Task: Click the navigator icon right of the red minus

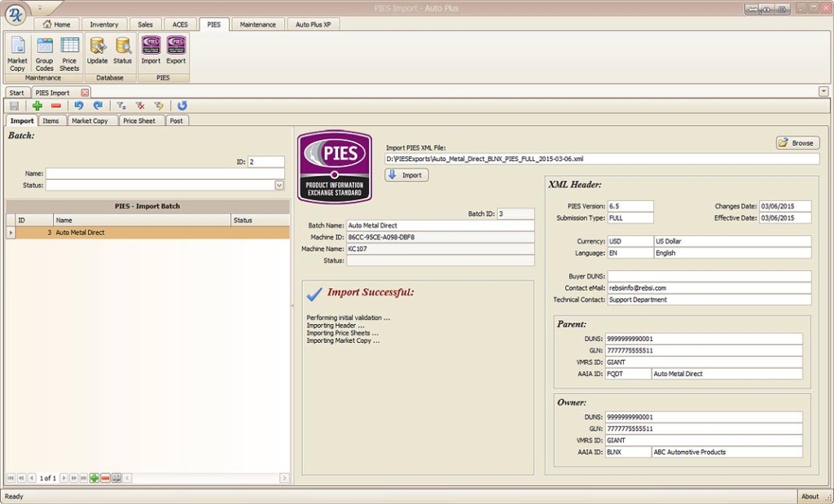Action: click(116, 478)
